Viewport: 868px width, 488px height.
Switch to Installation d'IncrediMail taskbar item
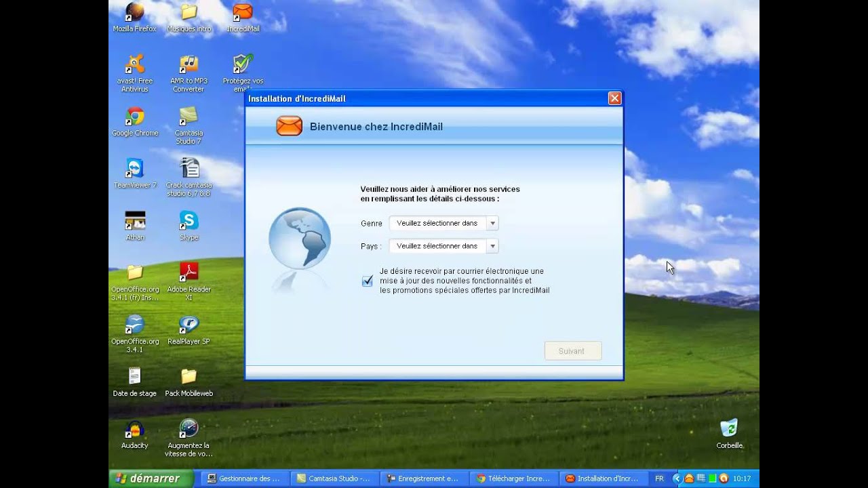604,479
